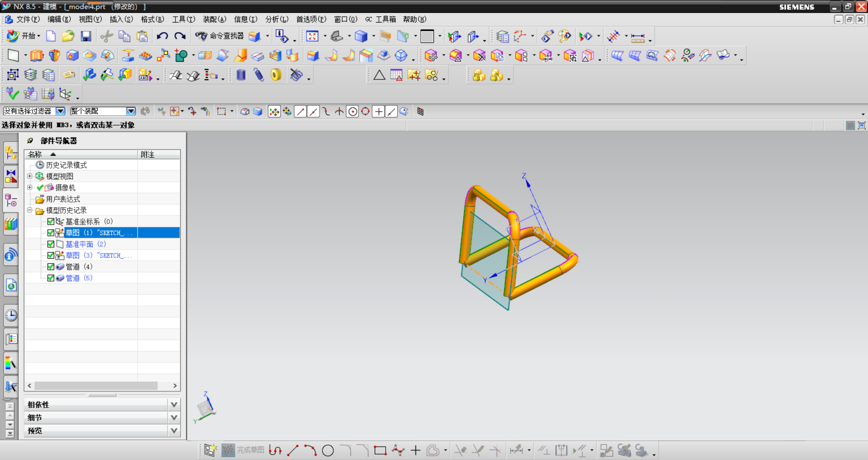This screenshot has width=868, height=460.
Task: Click the Tube/cylinder blue icon
Action: pyautogui.click(x=241, y=75)
